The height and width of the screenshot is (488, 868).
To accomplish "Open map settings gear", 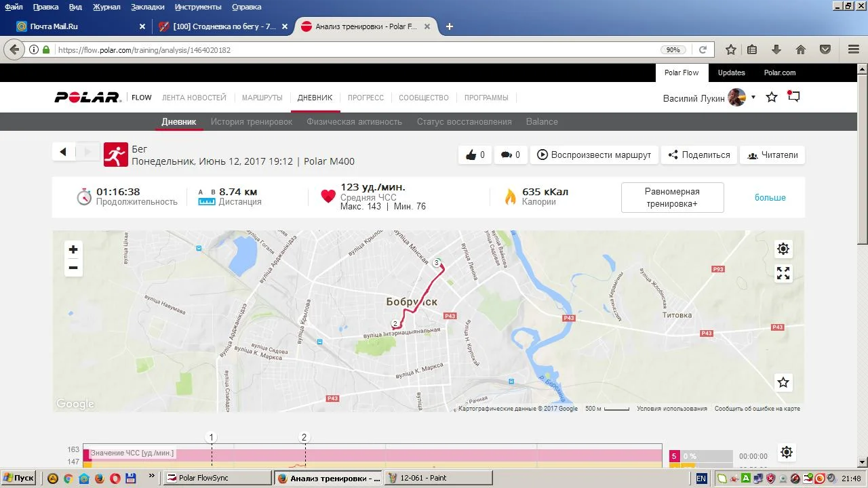I will (x=783, y=249).
